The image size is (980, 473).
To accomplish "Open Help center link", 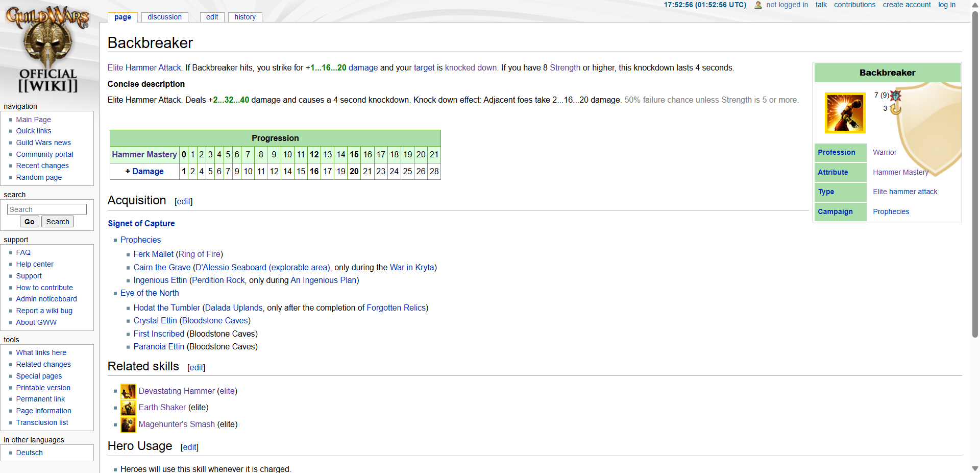I will tap(35, 264).
